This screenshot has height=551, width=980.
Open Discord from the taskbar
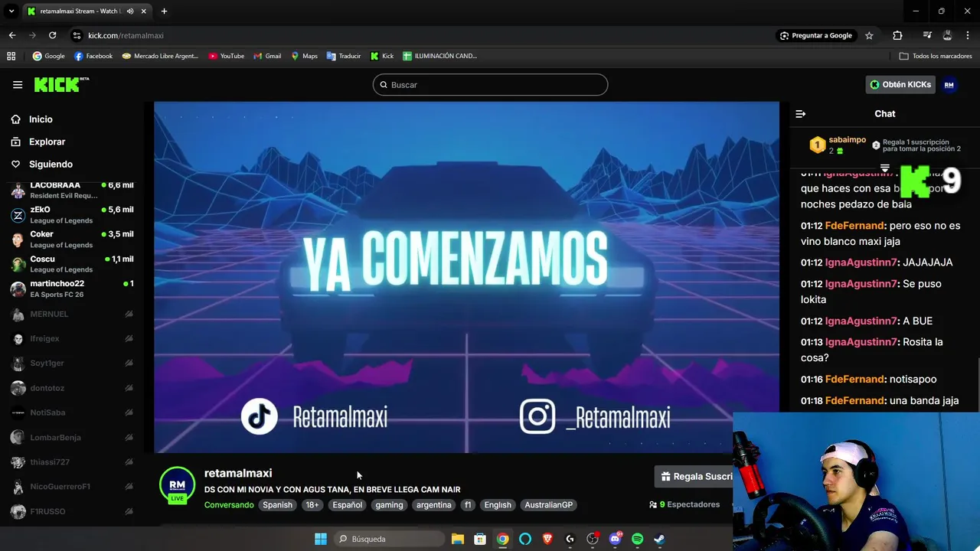coord(615,539)
